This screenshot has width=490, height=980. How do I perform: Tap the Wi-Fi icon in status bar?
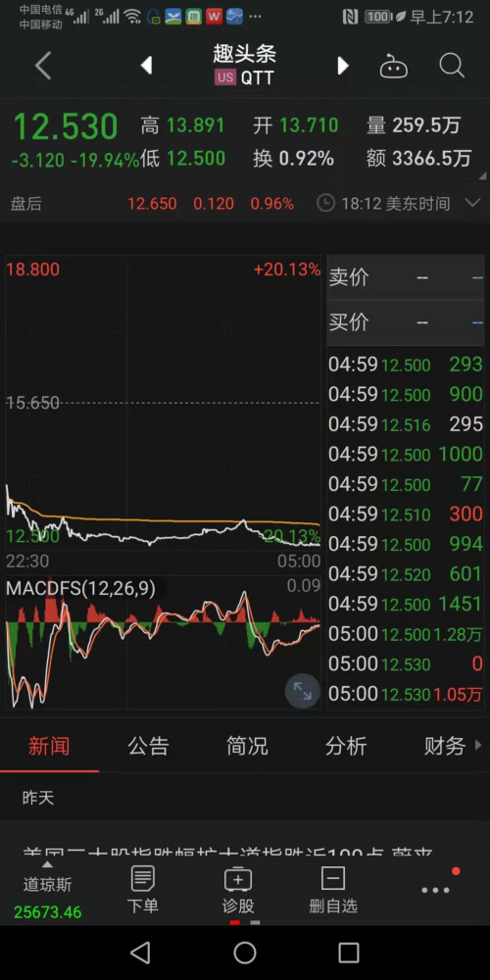click(x=132, y=17)
